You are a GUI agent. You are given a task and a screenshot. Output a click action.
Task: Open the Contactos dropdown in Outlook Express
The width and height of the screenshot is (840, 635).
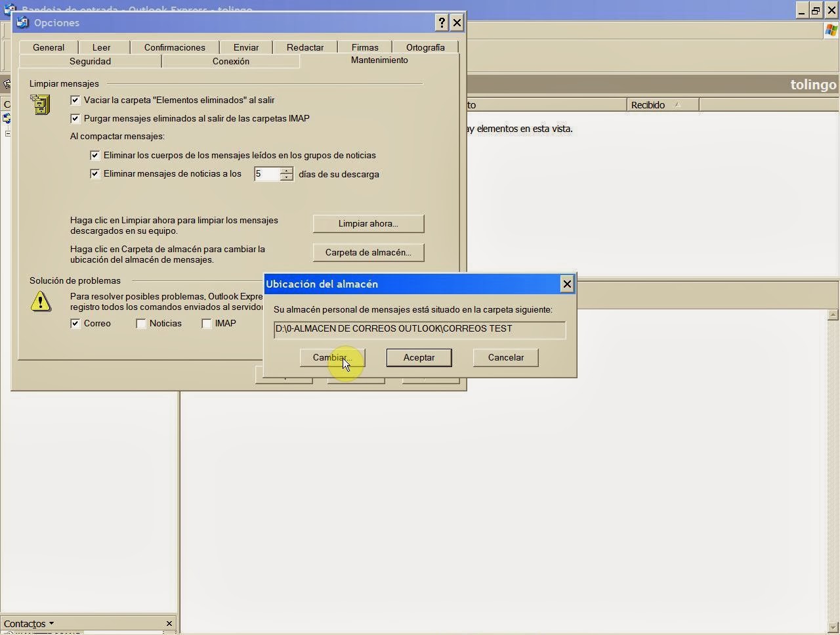coord(29,624)
